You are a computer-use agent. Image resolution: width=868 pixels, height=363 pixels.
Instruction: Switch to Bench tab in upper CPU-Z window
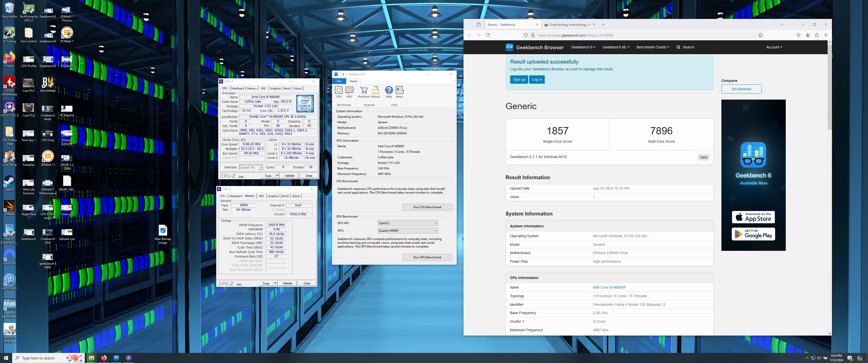point(287,88)
